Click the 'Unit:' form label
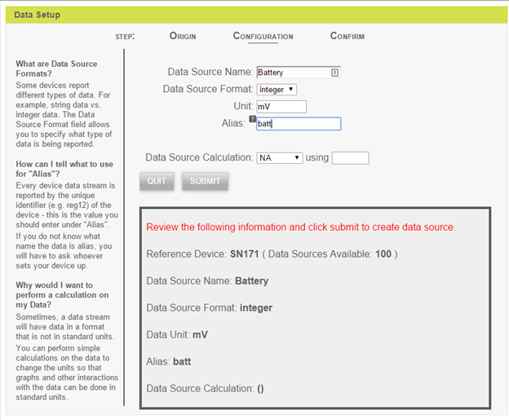Screen dimensions: 509x420 (x=243, y=106)
